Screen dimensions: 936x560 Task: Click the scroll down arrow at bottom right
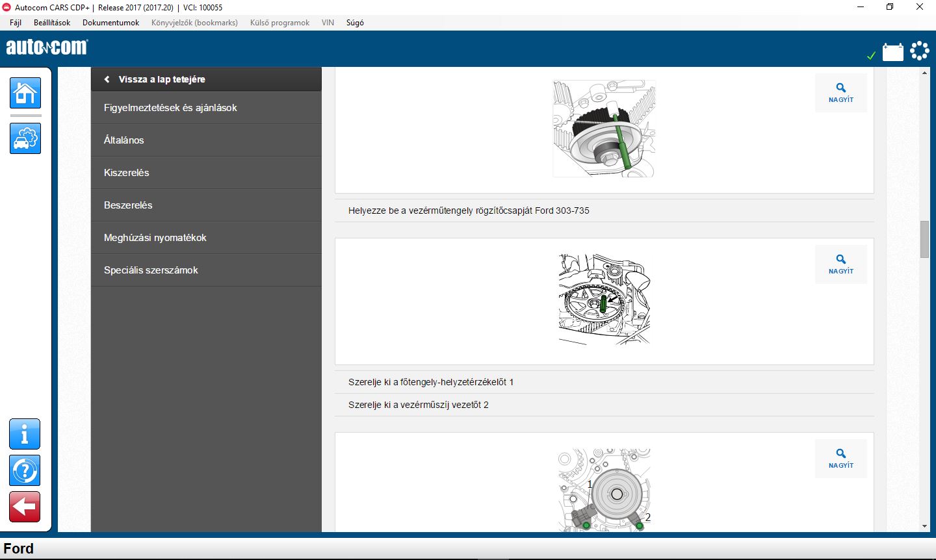tap(924, 526)
